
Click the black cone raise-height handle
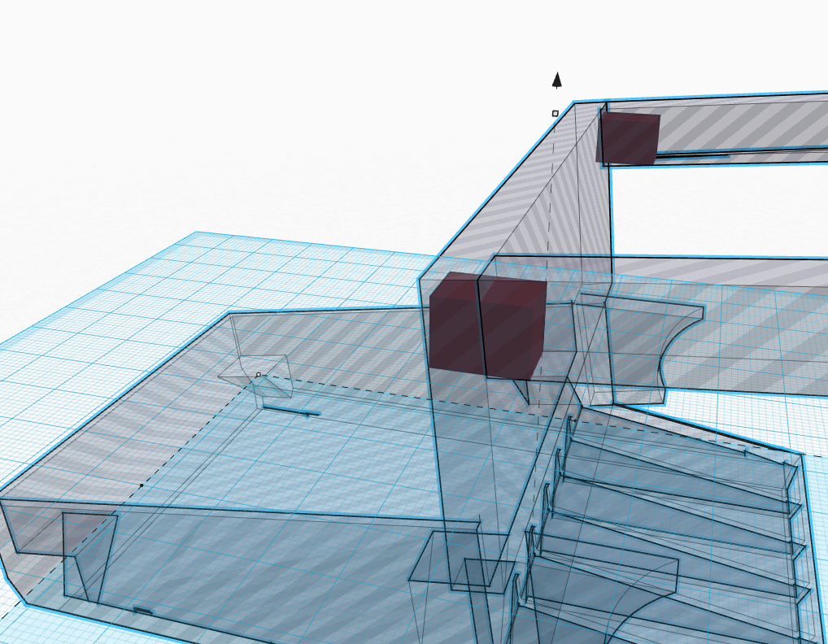(556, 80)
